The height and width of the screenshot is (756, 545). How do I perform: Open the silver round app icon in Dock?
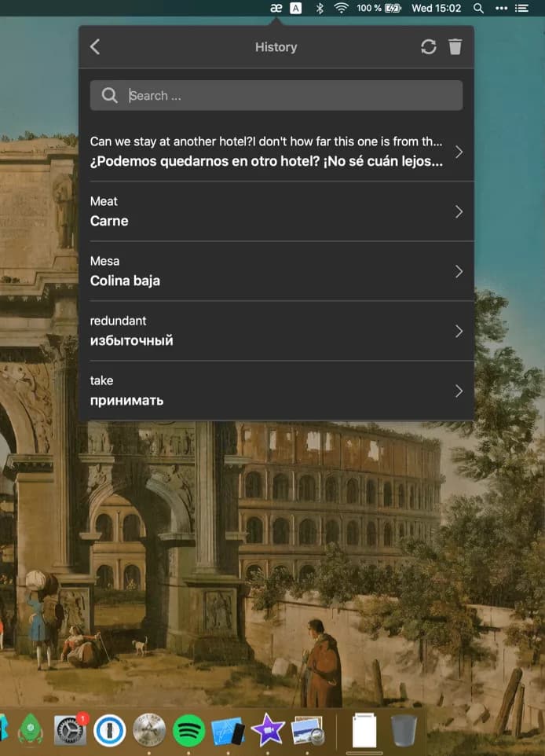coord(149,730)
